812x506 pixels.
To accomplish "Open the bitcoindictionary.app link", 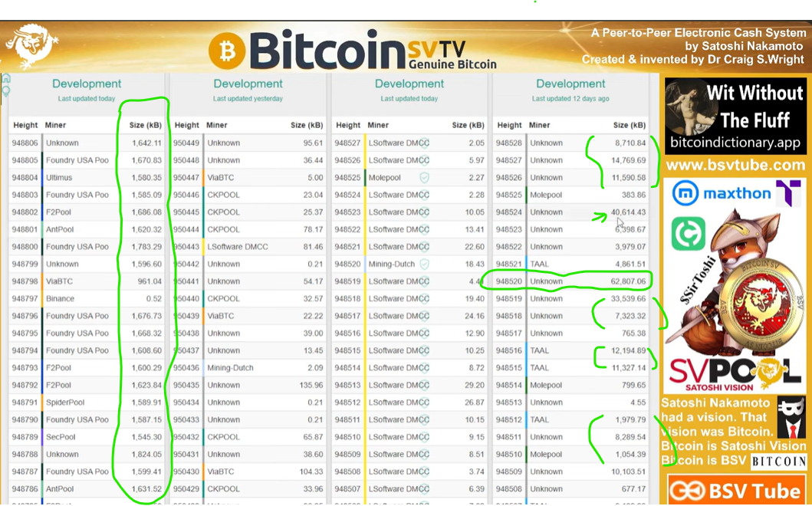I will coord(735,143).
